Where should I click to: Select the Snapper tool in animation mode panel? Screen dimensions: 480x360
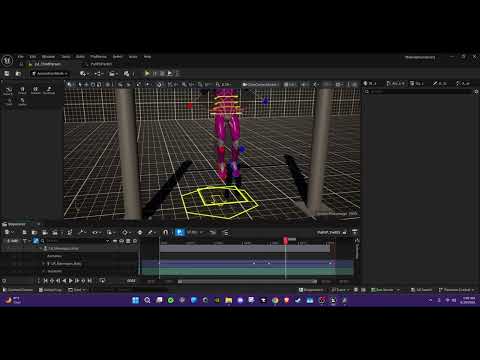coord(49,91)
